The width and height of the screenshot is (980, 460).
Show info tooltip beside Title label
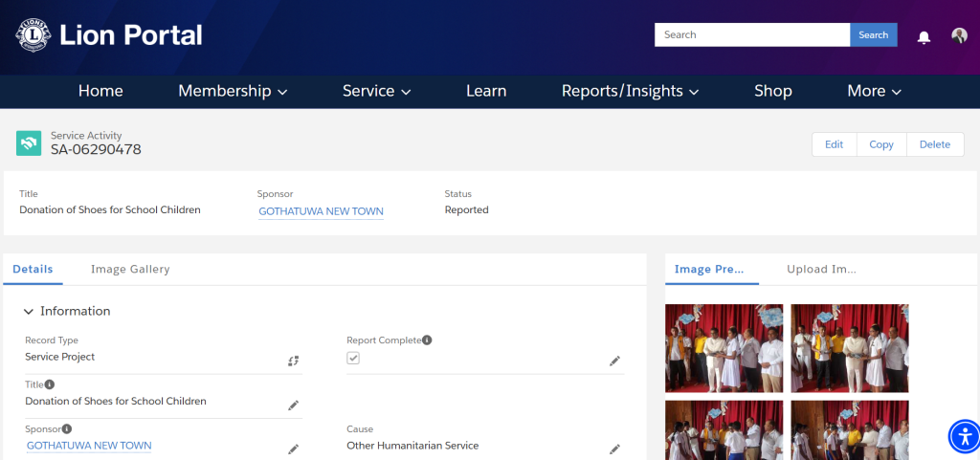pos(50,384)
